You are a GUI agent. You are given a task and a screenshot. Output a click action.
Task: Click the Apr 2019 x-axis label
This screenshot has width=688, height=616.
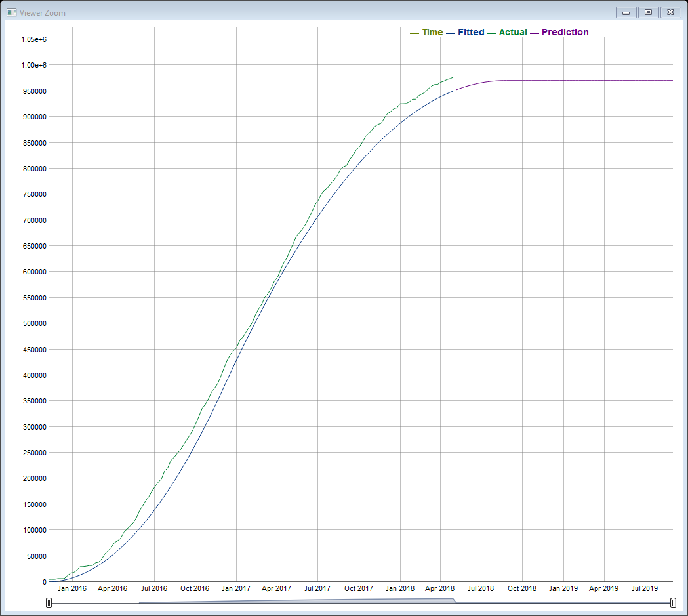click(x=604, y=589)
